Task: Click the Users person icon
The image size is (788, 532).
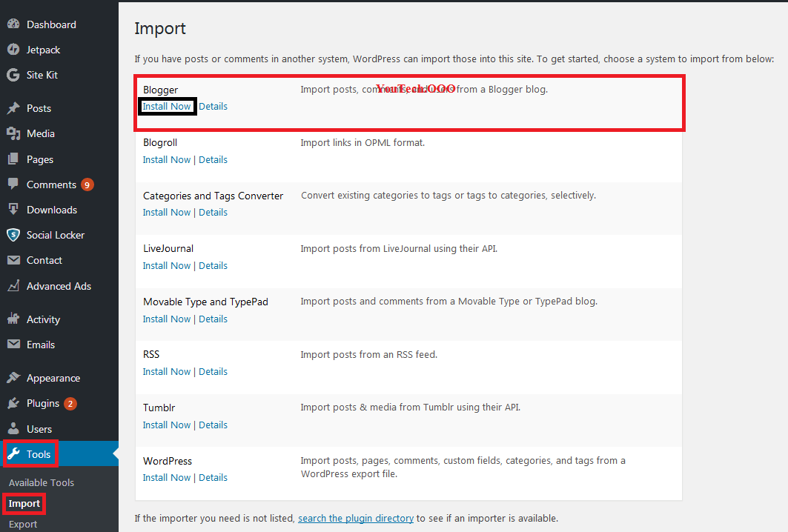Action: (x=13, y=428)
